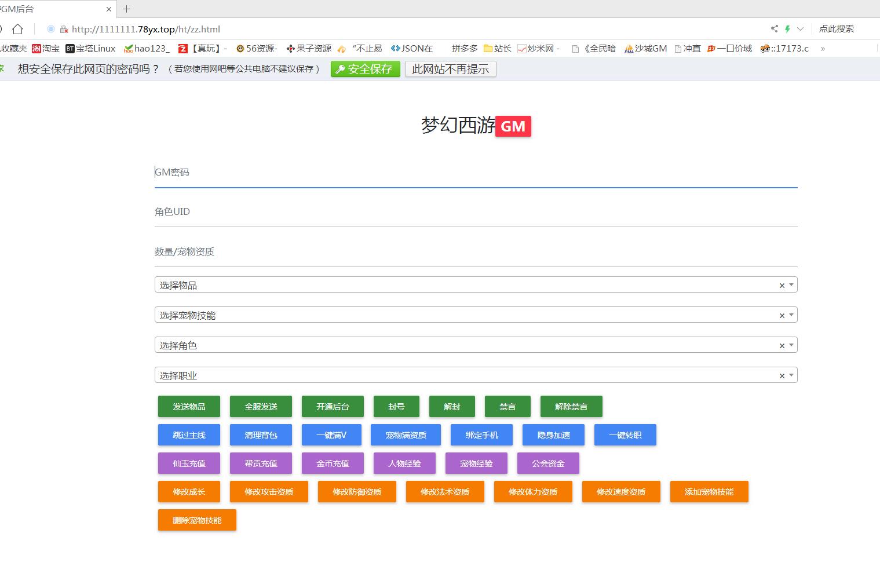The height and width of the screenshot is (588, 880).
Task: Click into the 角色UID field
Action: click(475, 212)
